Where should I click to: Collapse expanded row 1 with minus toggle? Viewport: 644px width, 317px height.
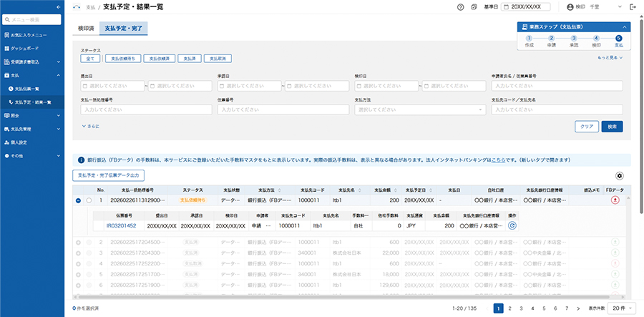coord(77,200)
